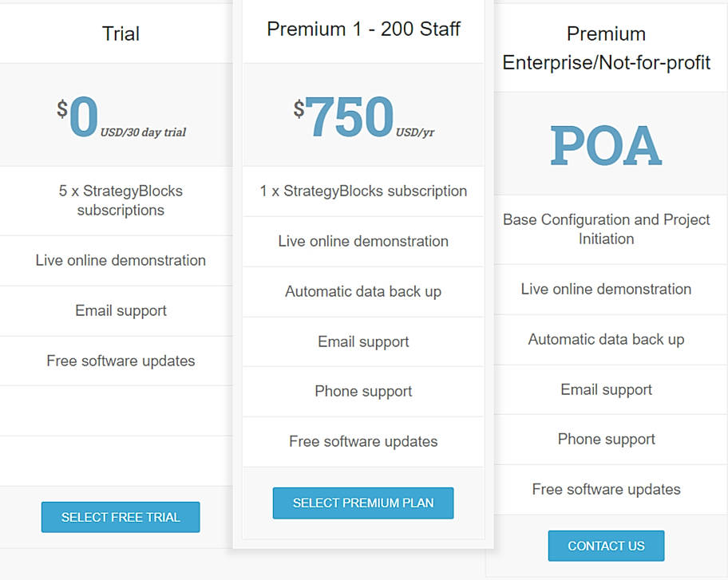This screenshot has height=580, width=728.
Task: Click the SELECT FREE TRIAL button
Action: pos(120,517)
